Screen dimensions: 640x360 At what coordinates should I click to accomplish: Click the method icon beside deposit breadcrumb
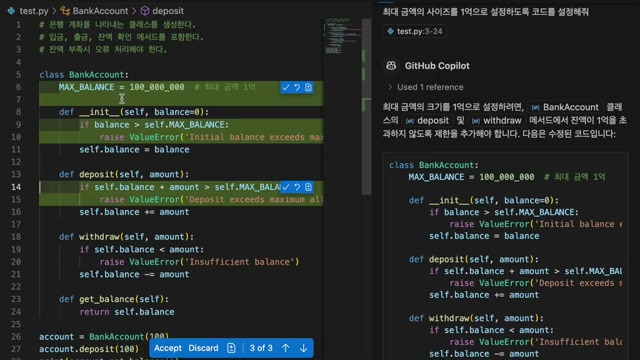click(145, 11)
